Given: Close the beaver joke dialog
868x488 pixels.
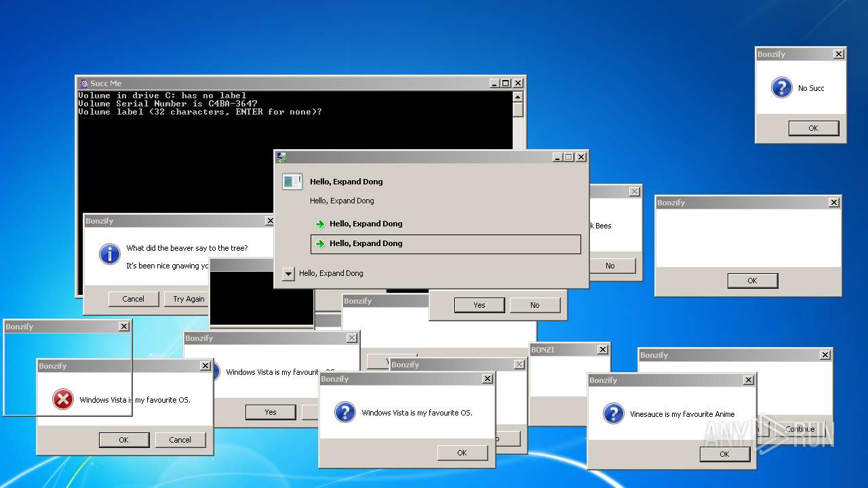Looking at the screenshot, I should 270,221.
